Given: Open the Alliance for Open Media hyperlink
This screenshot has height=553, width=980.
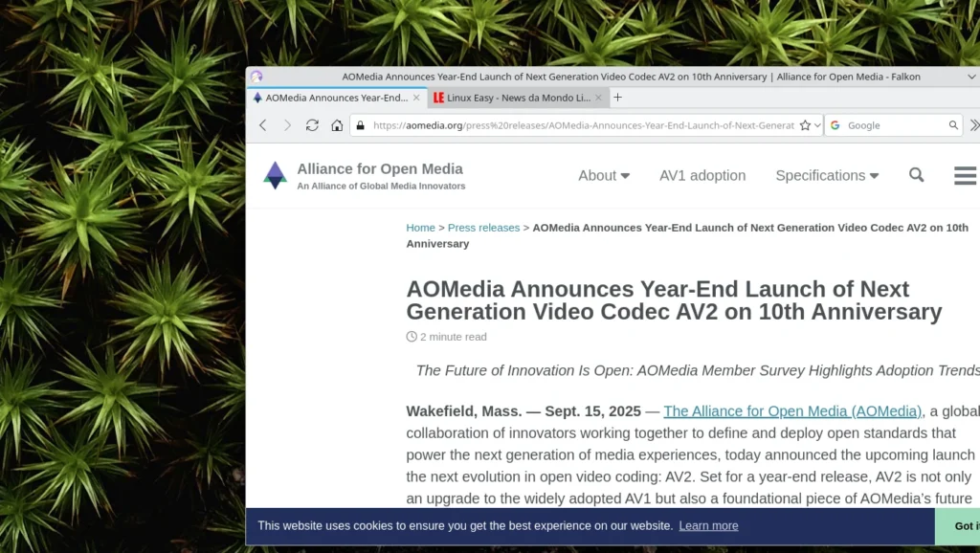Looking at the screenshot, I should [792, 410].
